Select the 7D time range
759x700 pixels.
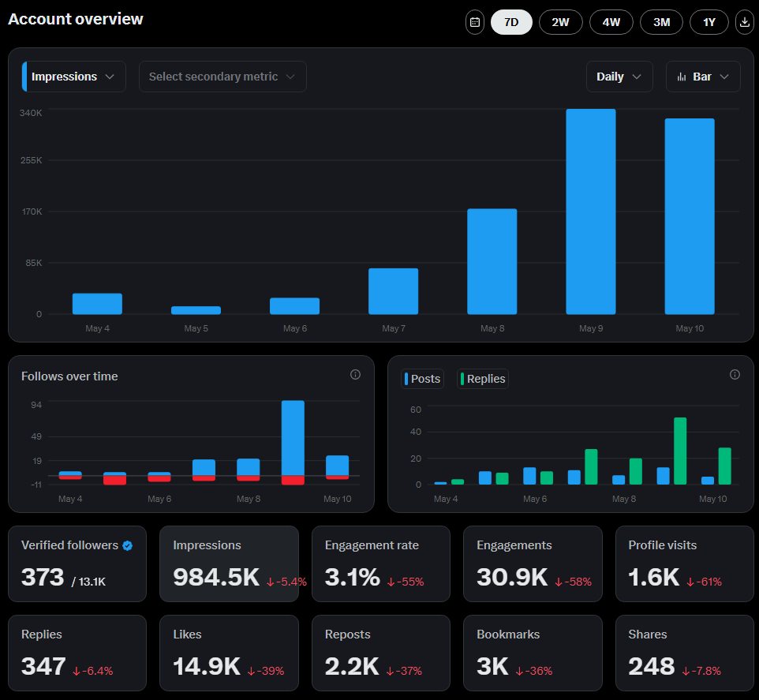click(511, 22)
